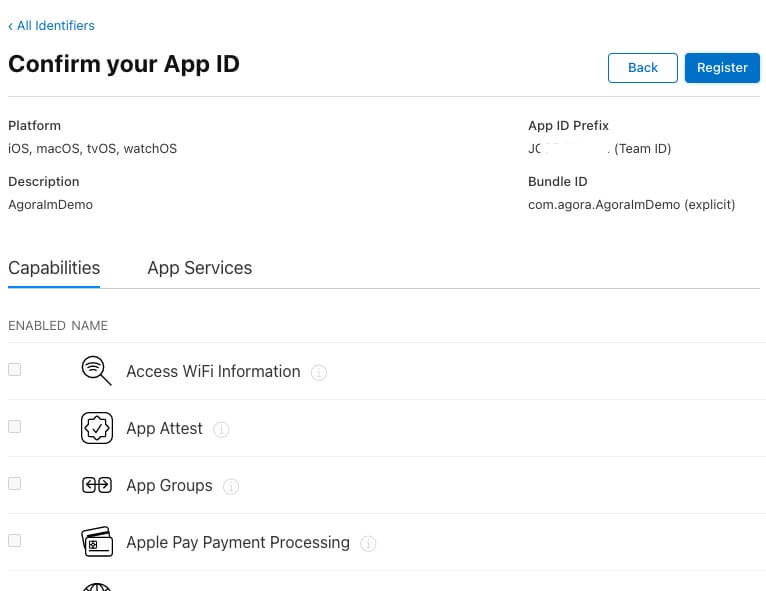Tick the App Attest checkbox
The height and width of the screenshot is (591, 766).
click(14, 426)
